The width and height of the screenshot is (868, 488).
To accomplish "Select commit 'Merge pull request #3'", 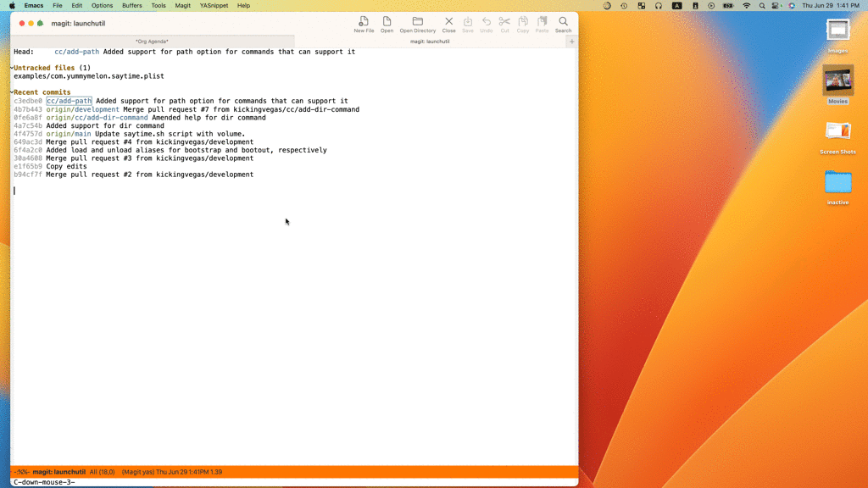I will tap(149, 158).
